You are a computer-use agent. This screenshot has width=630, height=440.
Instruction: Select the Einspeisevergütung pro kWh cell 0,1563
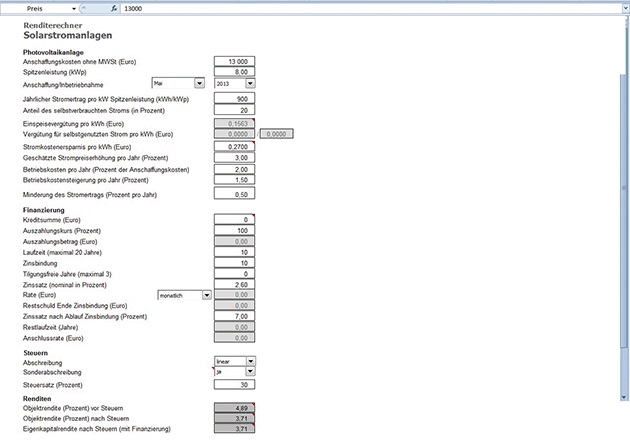[x=235, y=122]
